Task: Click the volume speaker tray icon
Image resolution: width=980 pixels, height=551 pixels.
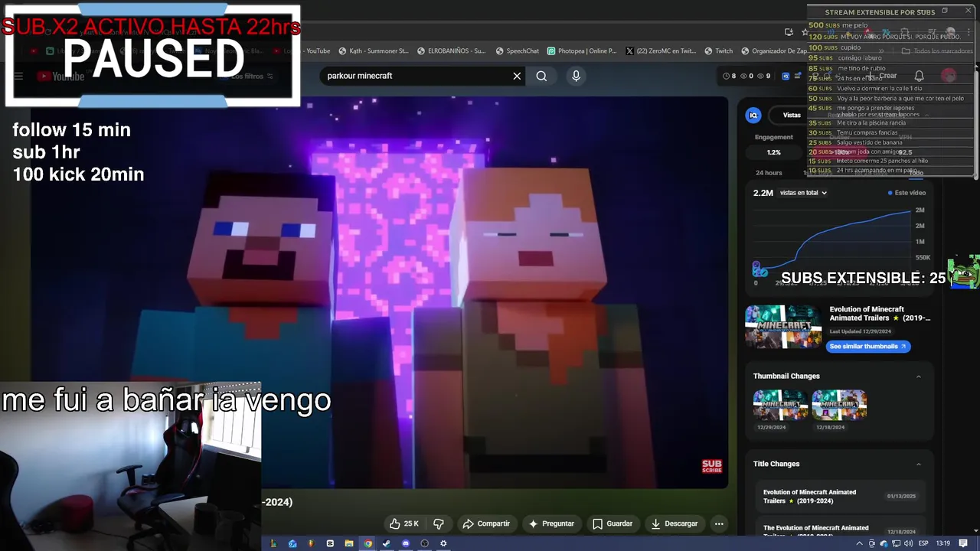Action: (907, 543)
